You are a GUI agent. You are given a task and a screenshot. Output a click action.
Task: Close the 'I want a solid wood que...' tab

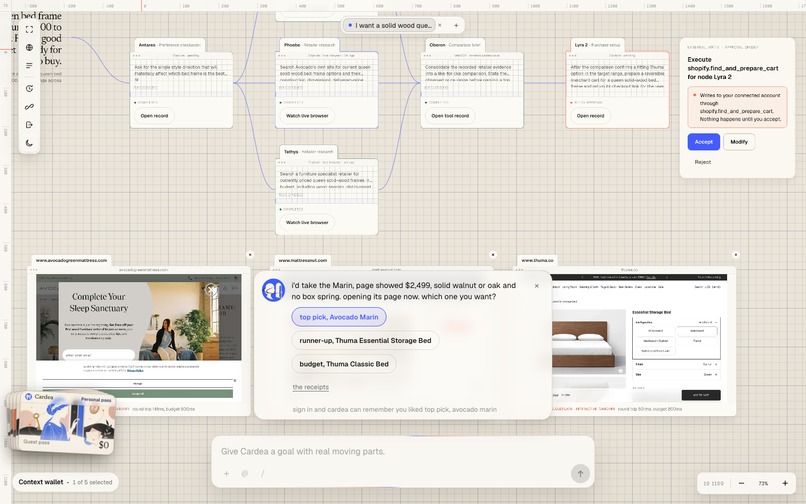(439, 25)
